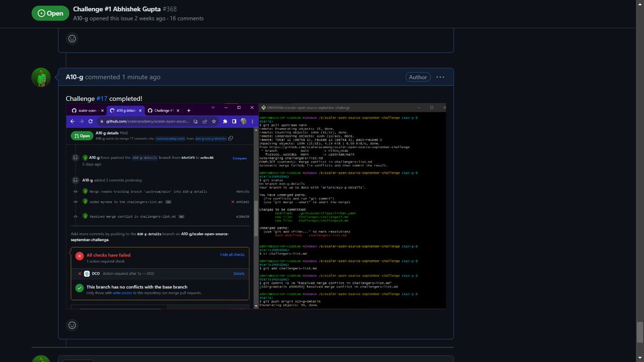Click the site lock icon next to github.com
The image size is (644, 362).
pos(101,121)
